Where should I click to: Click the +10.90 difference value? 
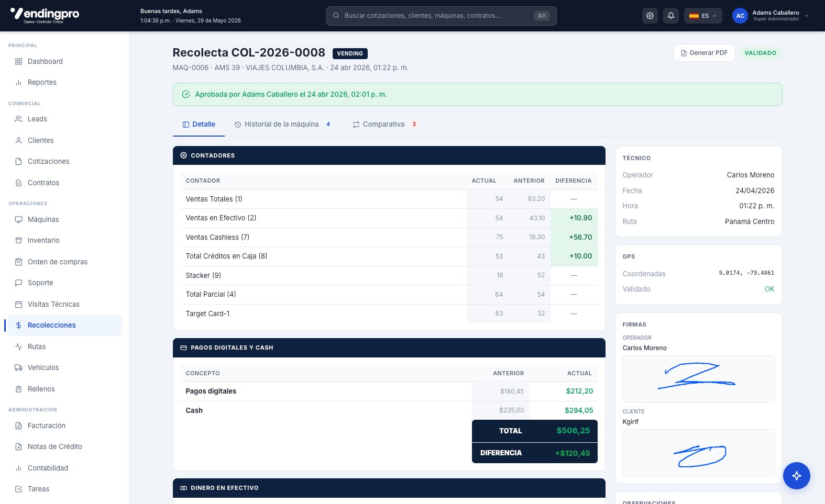point(580,218)
